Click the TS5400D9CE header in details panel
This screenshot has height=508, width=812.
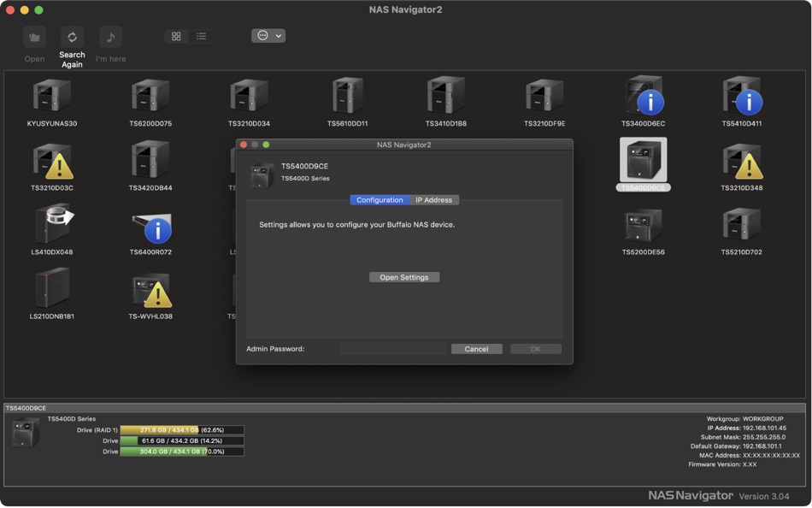(x=26, y=409)
